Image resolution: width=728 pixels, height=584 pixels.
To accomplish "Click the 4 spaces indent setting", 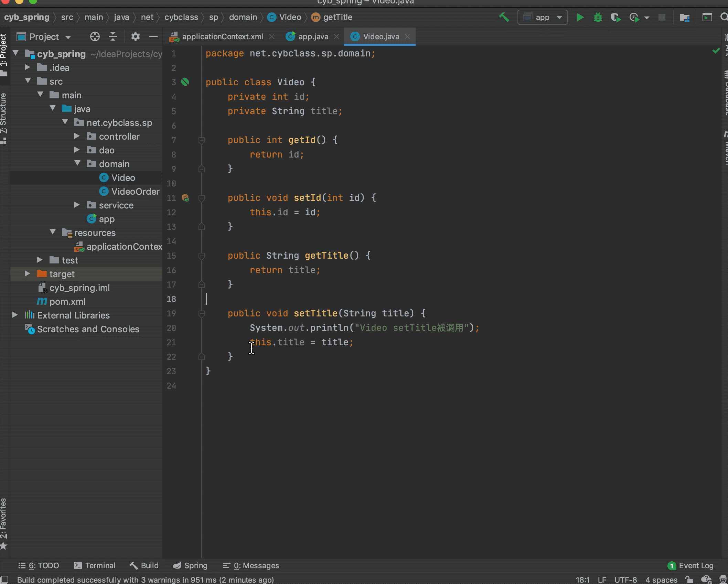I will pyautogui.click(x=661, y=580).
